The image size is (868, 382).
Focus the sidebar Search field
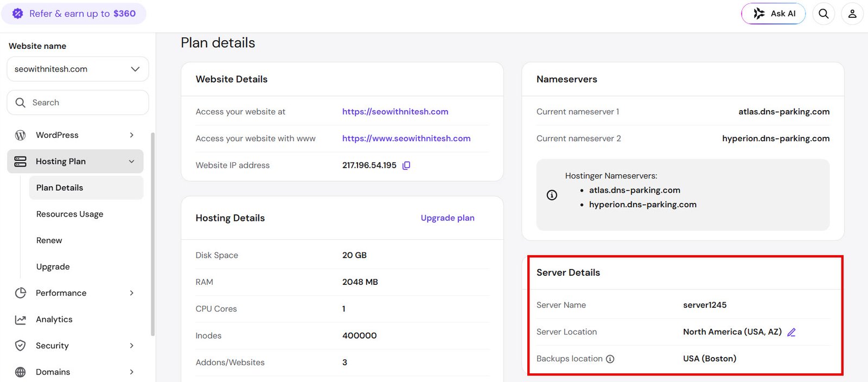[x=78, y=103]
